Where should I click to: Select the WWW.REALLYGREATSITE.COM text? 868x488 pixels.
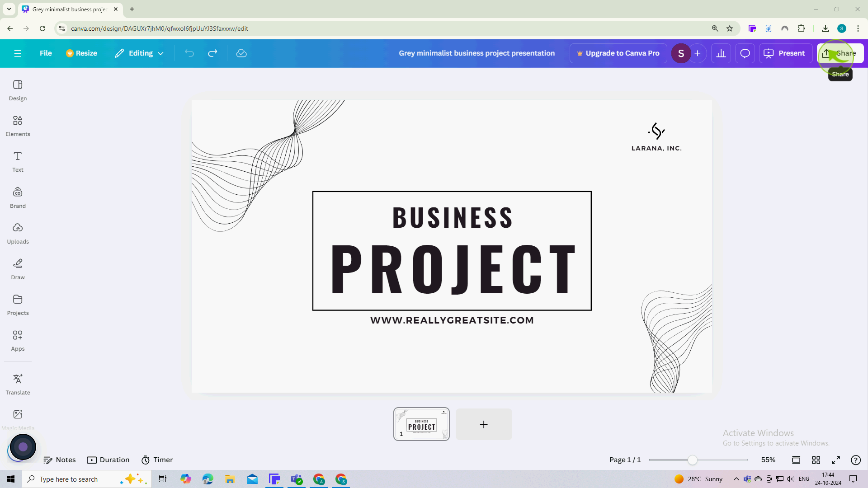pos(452,320)
